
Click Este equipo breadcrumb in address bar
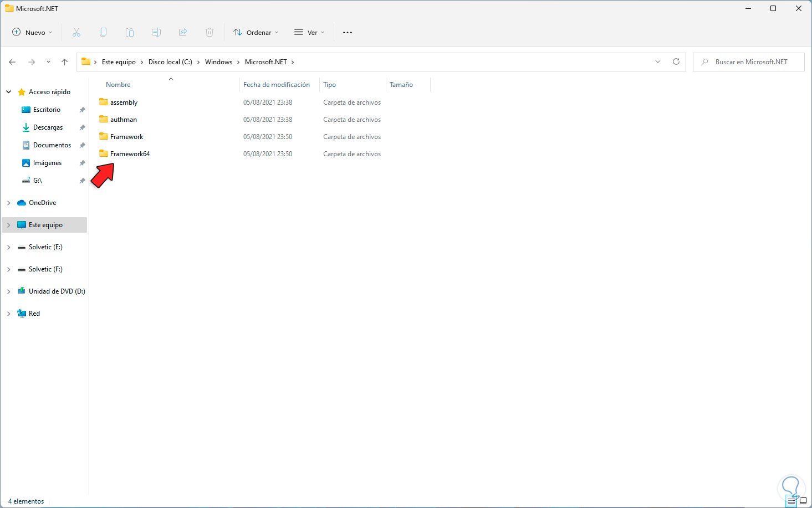pos(119,62)
